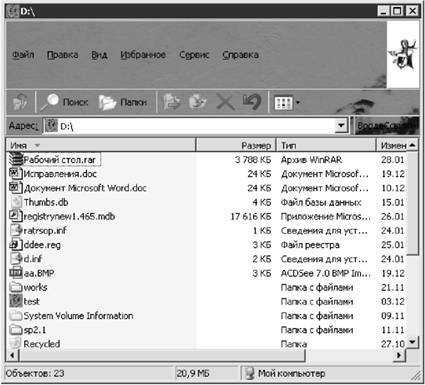Sort by the Имя column header
Screen dimensions: 425x385
(101, 145)
